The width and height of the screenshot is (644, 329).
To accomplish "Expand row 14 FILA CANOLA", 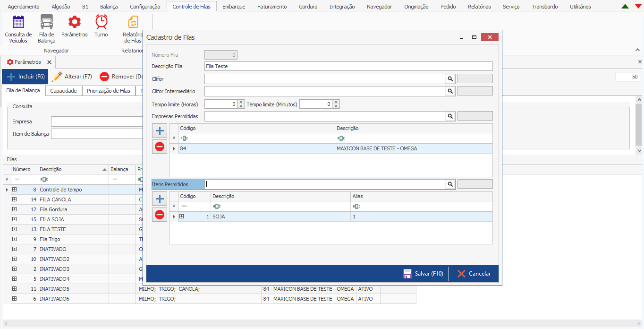I will (15, 199).
